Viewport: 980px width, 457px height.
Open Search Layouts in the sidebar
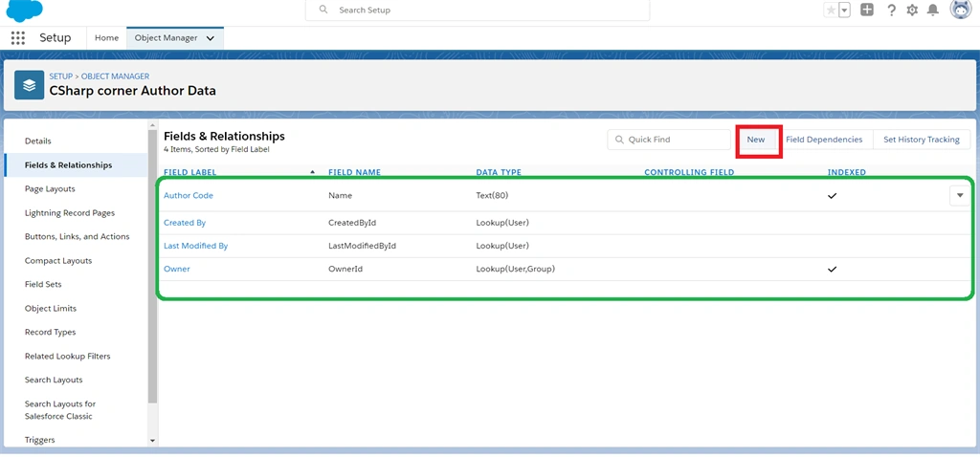click(x=54, y=380)
